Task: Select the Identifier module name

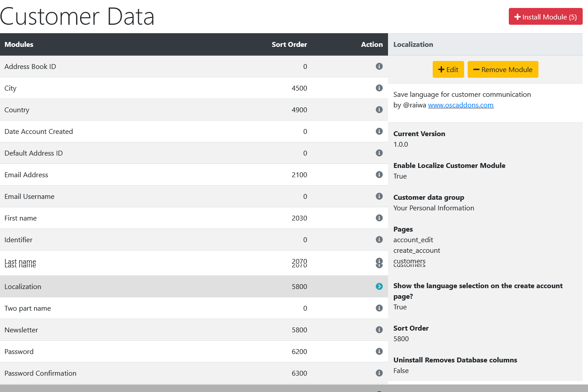Action: coord(19,240)
